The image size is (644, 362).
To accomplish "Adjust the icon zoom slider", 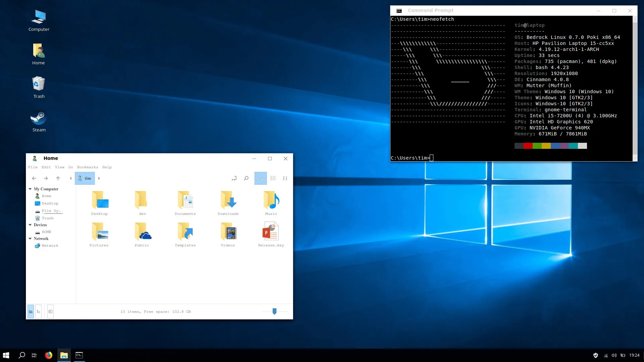I will [x=274, y=311].
